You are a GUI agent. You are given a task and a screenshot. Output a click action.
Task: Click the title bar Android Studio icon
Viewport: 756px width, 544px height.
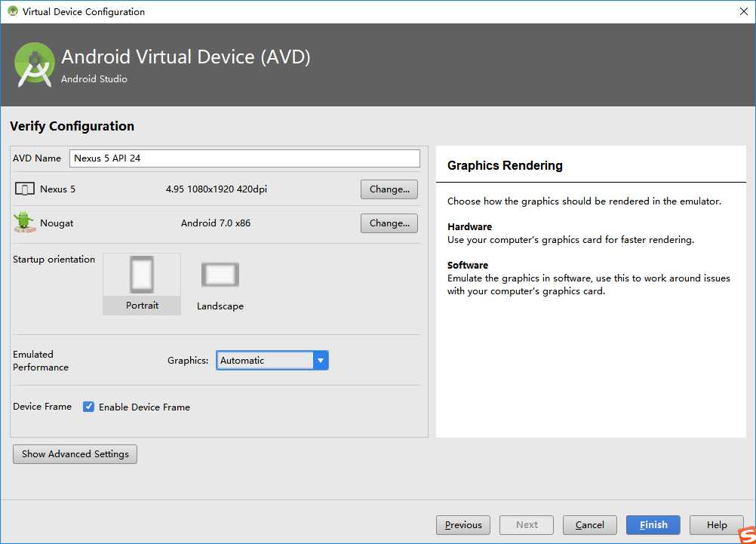(13, 11)
